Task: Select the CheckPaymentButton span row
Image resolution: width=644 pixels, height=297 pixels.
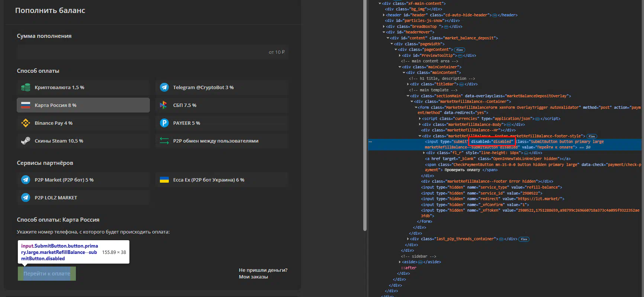Action: point(532,167)
